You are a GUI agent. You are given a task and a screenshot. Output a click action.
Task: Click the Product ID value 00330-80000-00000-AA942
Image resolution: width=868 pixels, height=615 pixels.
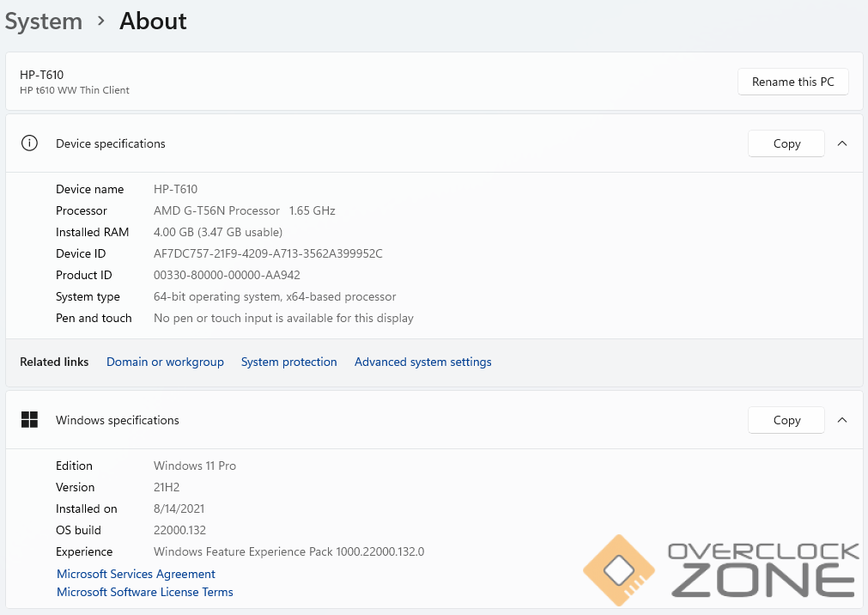point(227,275)
